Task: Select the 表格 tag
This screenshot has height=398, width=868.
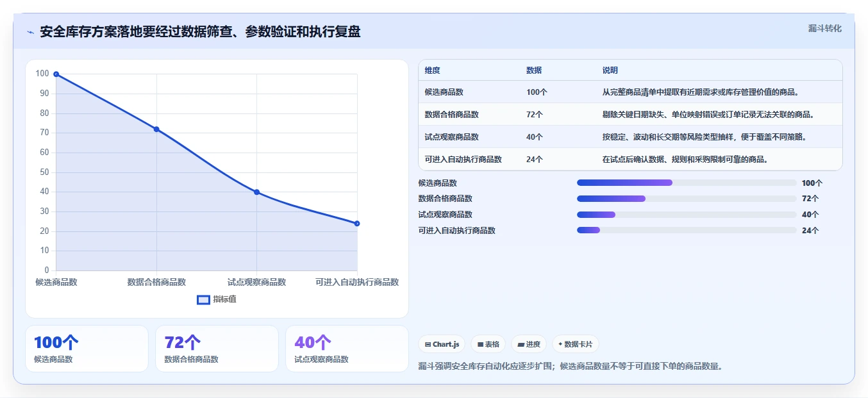Action: (488, 344)
